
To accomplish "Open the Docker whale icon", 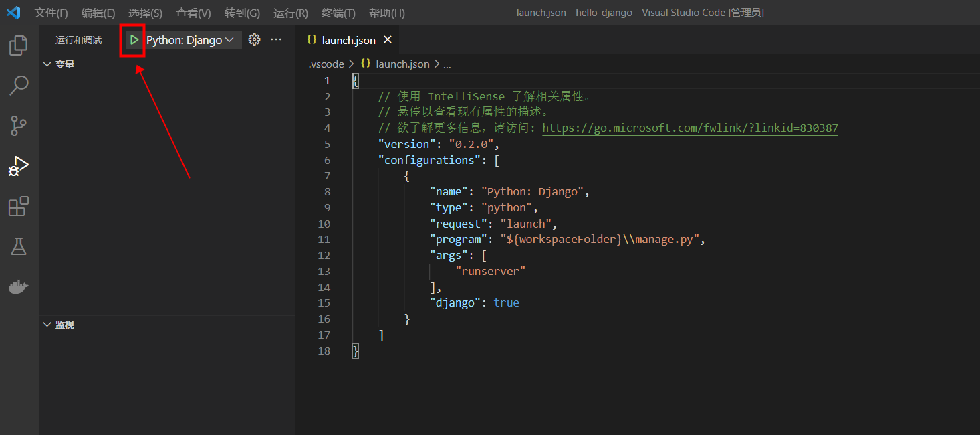I will 19,286.
